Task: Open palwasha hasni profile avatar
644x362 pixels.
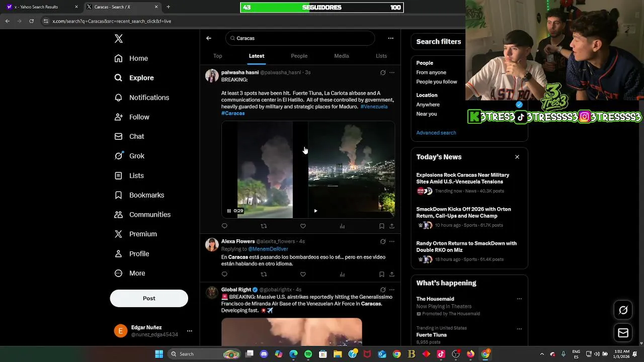Action: pyautogui.click(x=212, y=76)
